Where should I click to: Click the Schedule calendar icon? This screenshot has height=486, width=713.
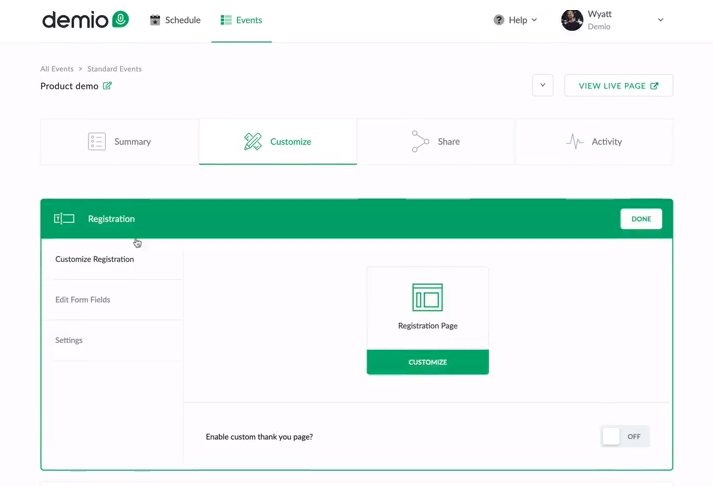(155, 20)
